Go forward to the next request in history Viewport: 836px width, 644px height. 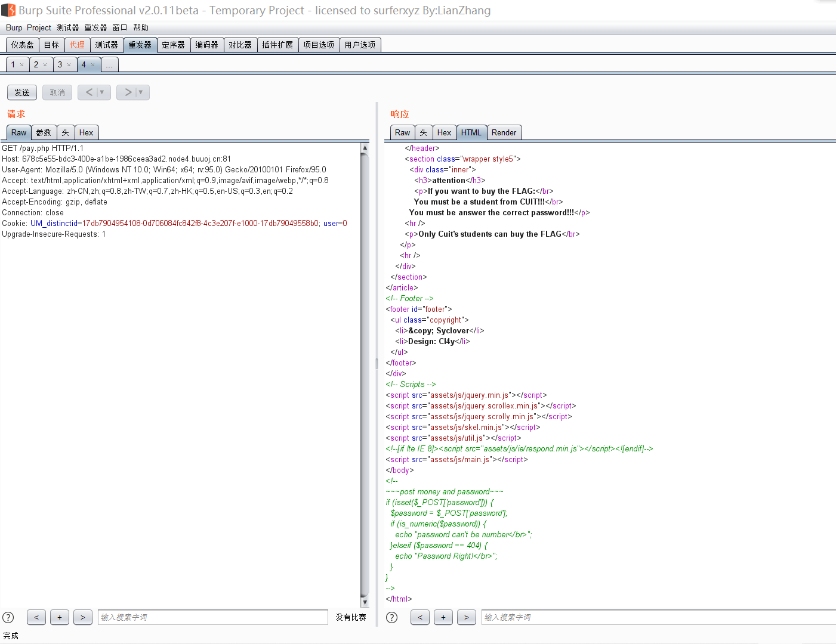point(128,92)
